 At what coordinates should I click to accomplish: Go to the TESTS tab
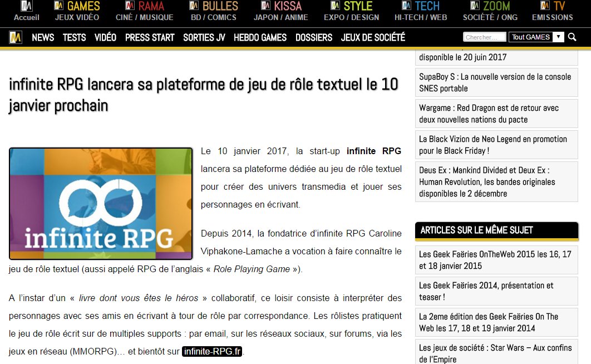click(x=74, y=37)
